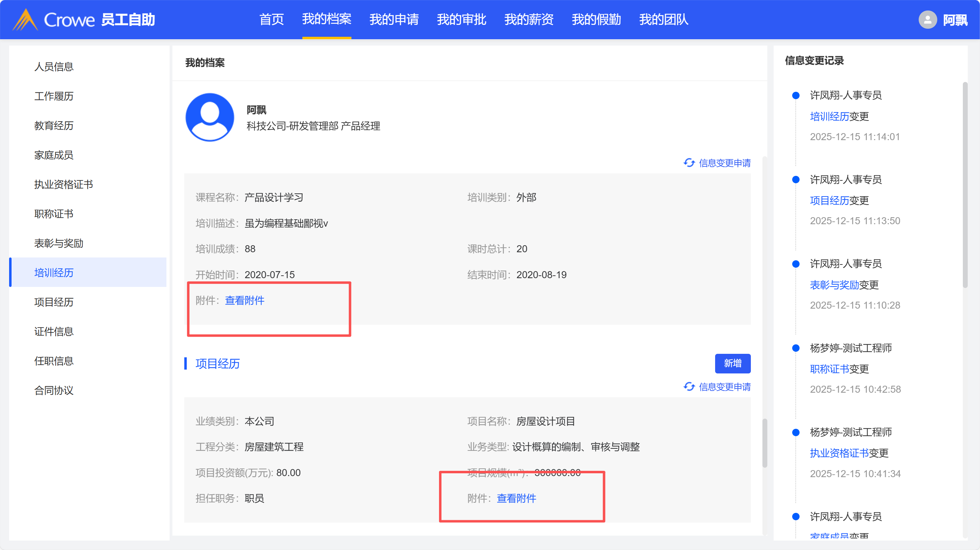Go to 首页 in the navigation
The image size is (980, 550).
(x=271, y=20)
